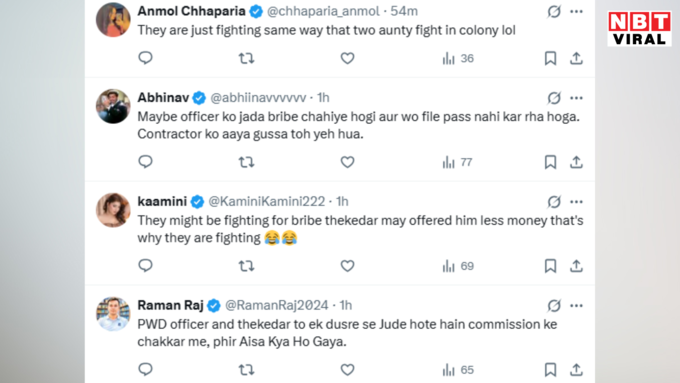The width and height of the screenshot is (680, 383).
Task: View 65 views stats on Raman Raj's tweet
Action: tap(458, 370)
